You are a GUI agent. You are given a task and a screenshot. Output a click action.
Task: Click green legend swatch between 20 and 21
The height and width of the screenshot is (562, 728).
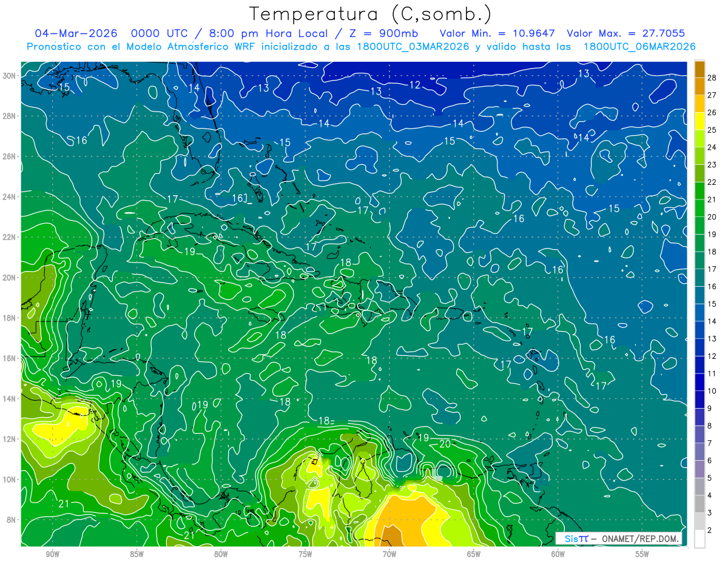click(699, 208)
